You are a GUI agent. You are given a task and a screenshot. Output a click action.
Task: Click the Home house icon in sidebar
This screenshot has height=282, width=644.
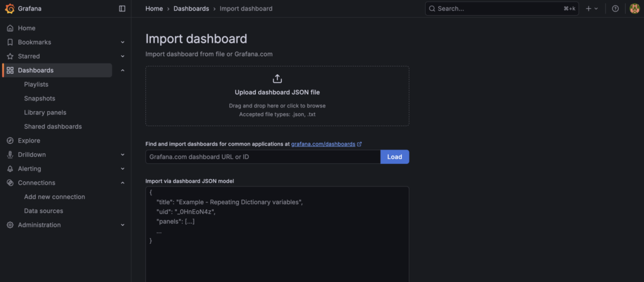pyautogui.click(x=10, y=28)
